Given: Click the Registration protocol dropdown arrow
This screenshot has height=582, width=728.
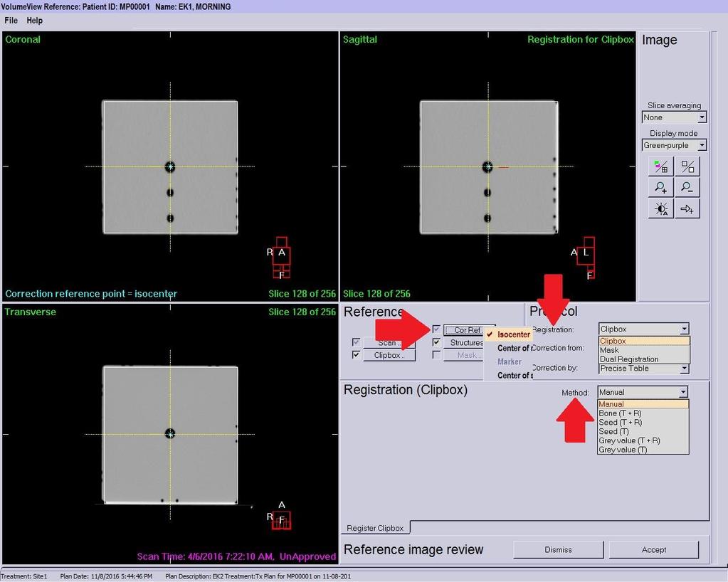Looking at the screenshot, I should click(x=684, y=329).
